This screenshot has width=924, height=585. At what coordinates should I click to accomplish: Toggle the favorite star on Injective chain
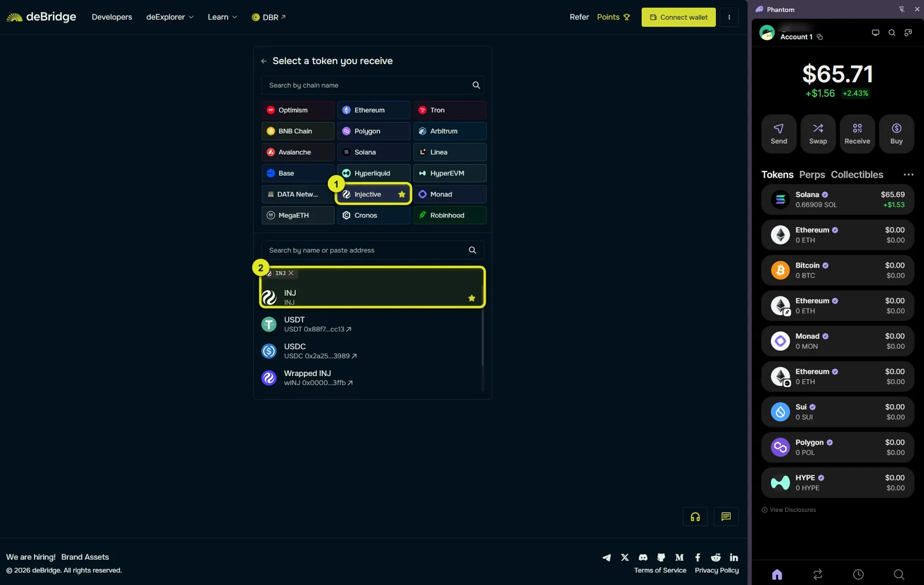pyautogui.click(x=401, y=194)
